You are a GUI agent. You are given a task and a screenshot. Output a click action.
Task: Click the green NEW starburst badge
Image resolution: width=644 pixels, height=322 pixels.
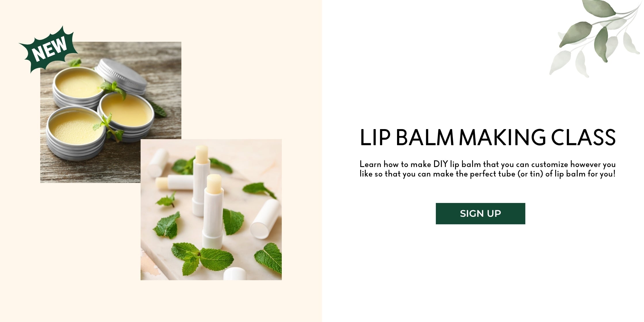[48, 49]
